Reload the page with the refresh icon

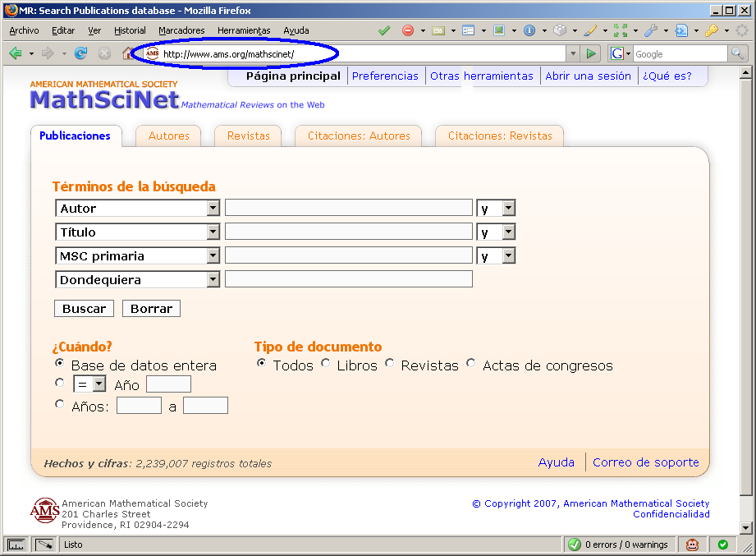click(80, 53)
